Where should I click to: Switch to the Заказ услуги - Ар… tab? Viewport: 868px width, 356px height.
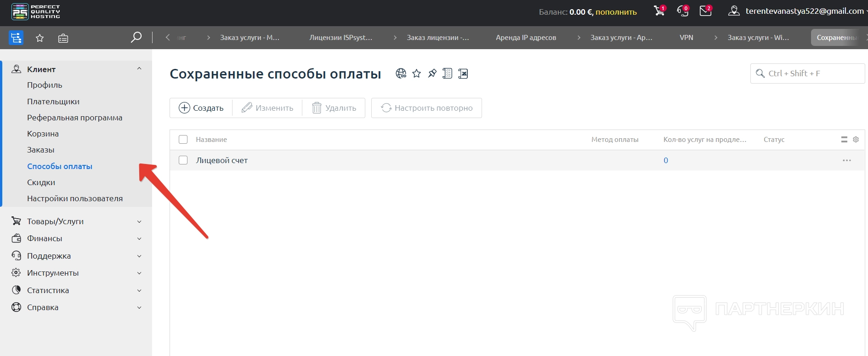click(x=621, y=38)
